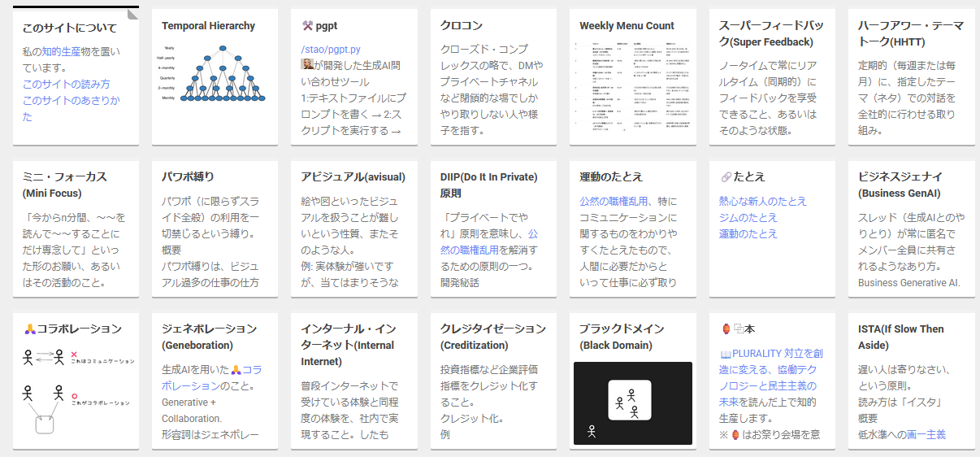Open the Weekly Menu Count table image

coord(632,86)
